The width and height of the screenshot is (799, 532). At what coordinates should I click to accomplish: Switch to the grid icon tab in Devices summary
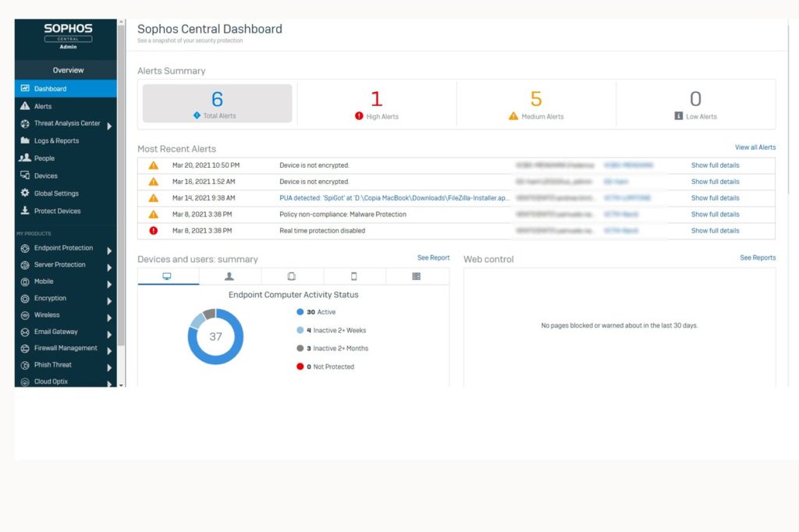(x=417, y=276)
